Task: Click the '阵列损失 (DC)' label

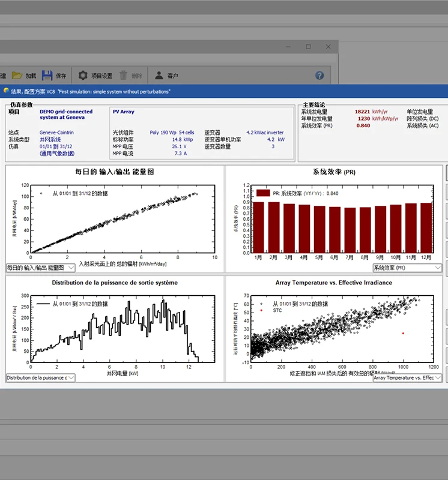Action: 423,119
